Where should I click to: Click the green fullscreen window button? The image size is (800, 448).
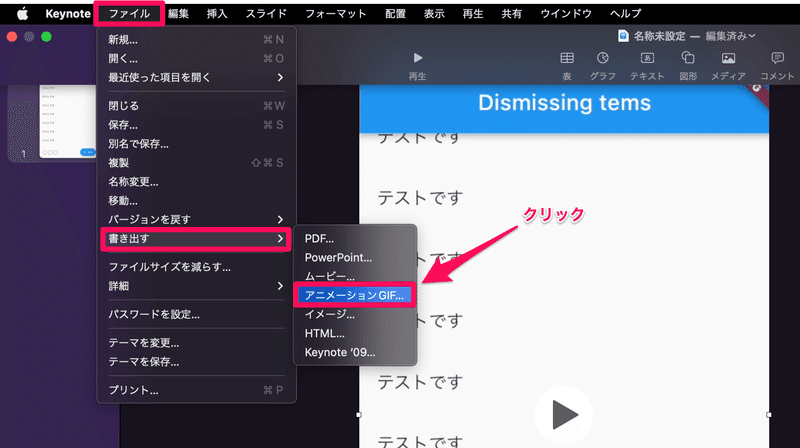pyautogui.click(x=46, y=37)
